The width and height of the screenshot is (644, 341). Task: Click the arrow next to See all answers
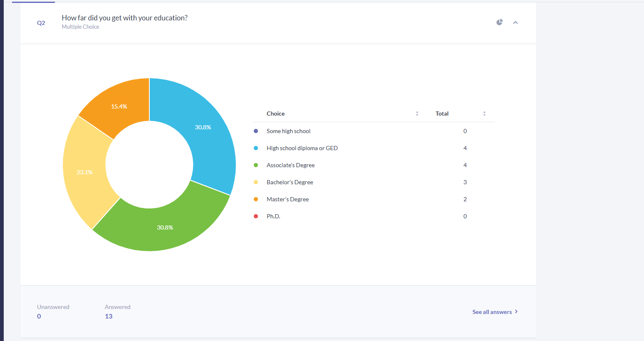516,311
